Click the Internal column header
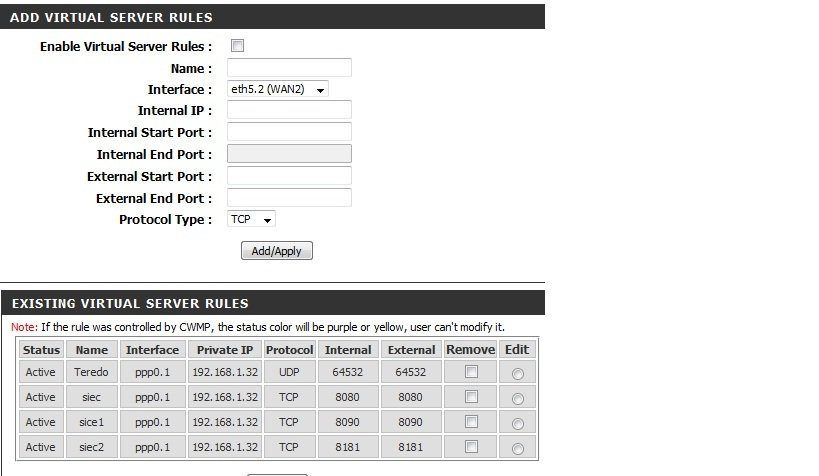This screenshot has width=819, height=476. click(x=348, y=350)
